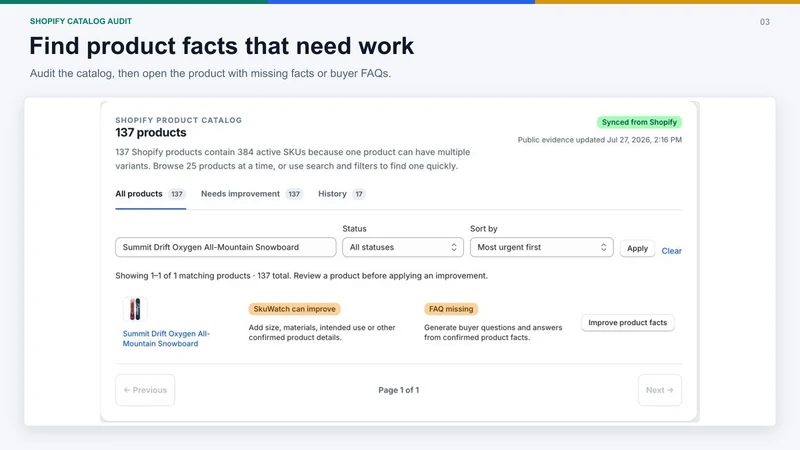This screenshot has width=800, height=450.
Task: Click the Generate buyer questions description text
Action: [493, 333]
